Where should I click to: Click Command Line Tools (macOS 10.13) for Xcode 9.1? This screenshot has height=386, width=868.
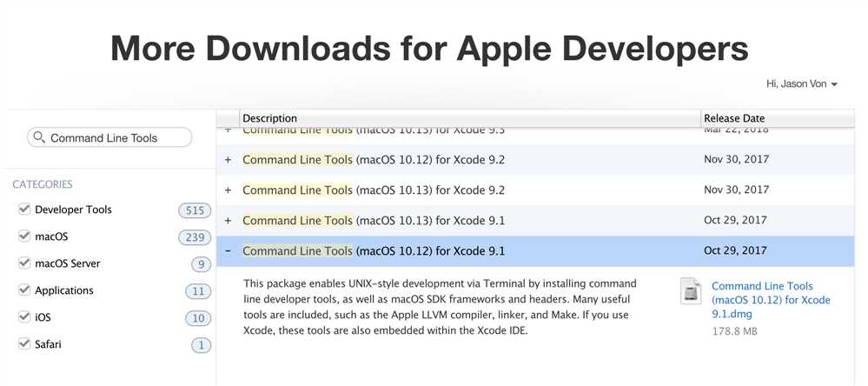coord(374,221)
